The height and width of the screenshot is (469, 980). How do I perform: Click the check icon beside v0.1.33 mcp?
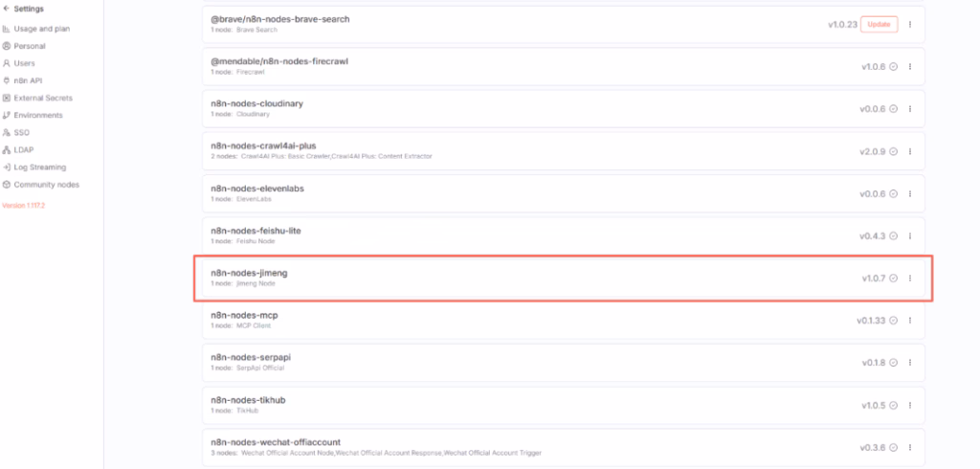pos(894,321)
